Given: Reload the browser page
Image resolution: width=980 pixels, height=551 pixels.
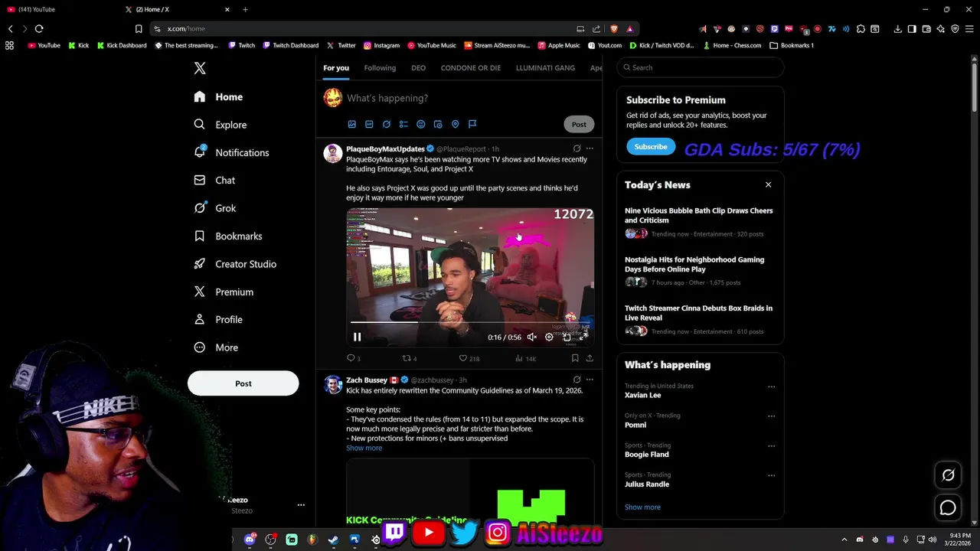Looking at the screenshot, I should 39,28.
